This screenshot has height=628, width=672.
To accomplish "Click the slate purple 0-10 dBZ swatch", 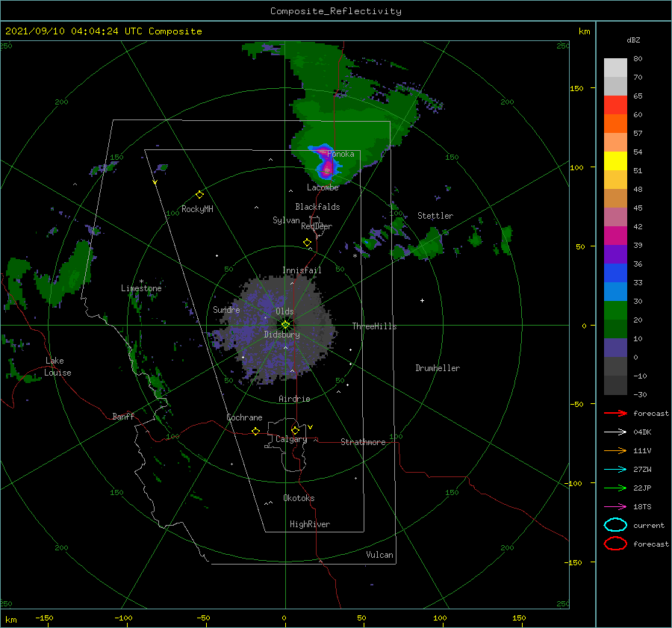I will [x=615, y=348].
